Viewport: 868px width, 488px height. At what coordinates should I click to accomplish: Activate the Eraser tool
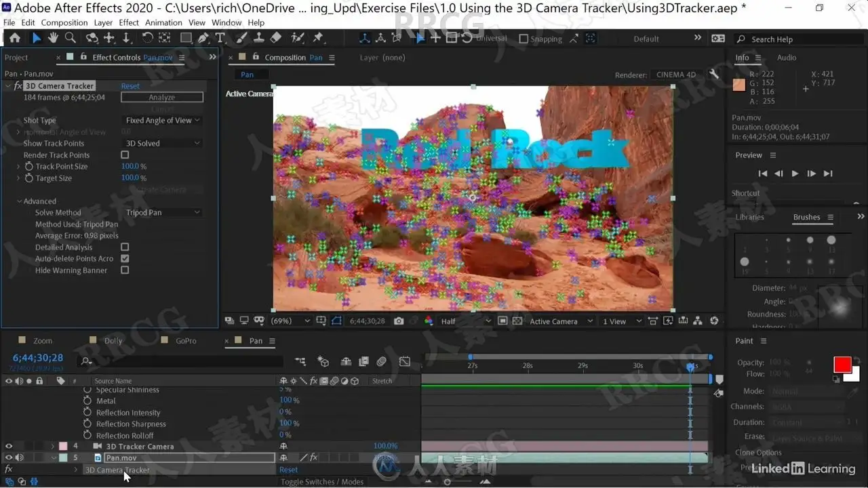coord(275,39)
